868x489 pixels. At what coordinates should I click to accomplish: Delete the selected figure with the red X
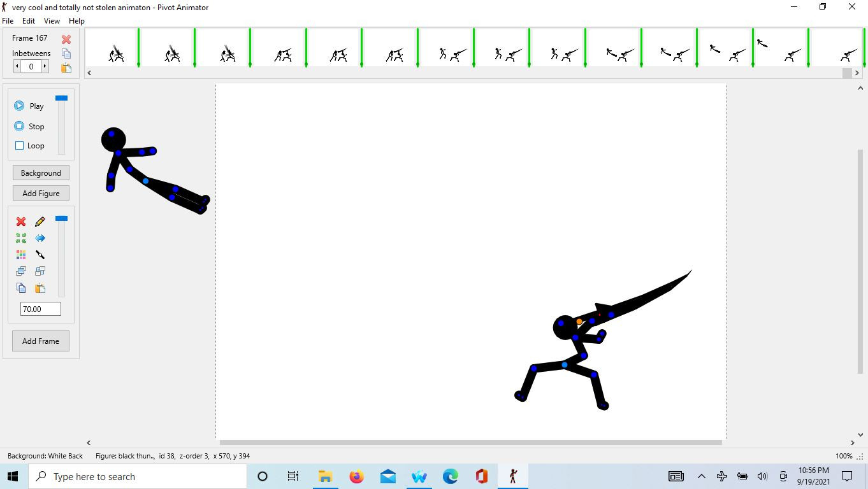point(21,222)
